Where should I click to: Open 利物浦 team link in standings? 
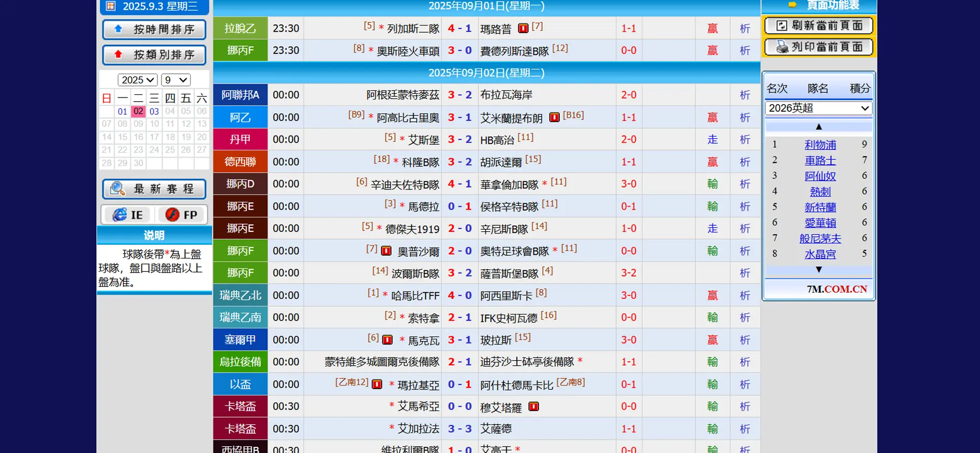click(820, 145)
